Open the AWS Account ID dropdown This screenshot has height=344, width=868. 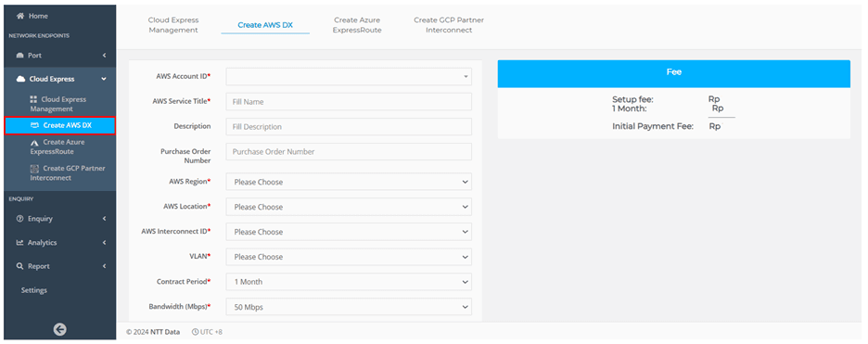tap(349, 76)
